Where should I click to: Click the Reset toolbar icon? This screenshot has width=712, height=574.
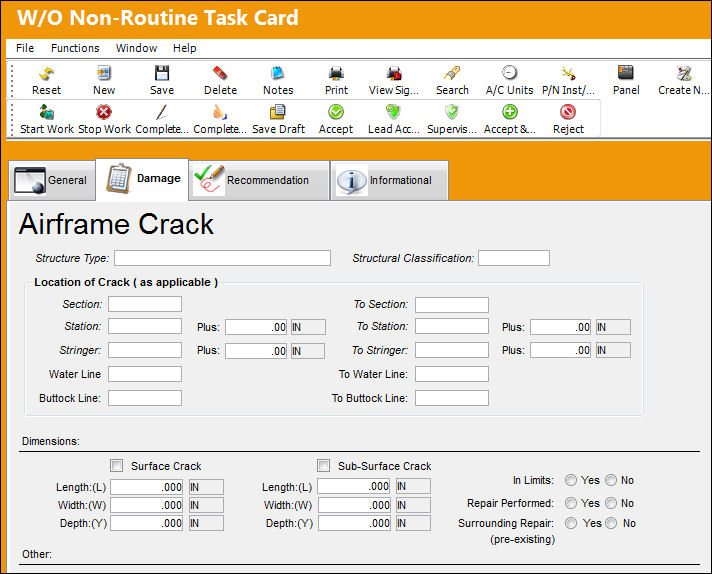click(x=46, y=73)
